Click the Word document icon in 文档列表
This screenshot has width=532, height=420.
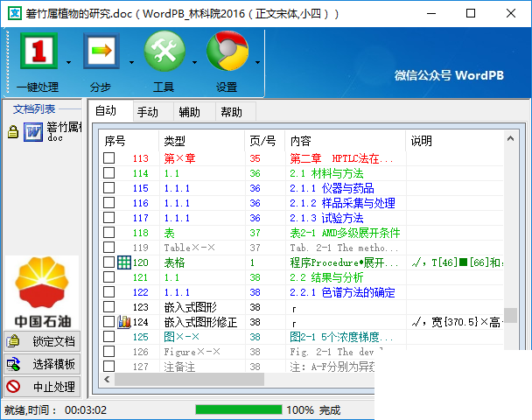[x=33, y=131]
